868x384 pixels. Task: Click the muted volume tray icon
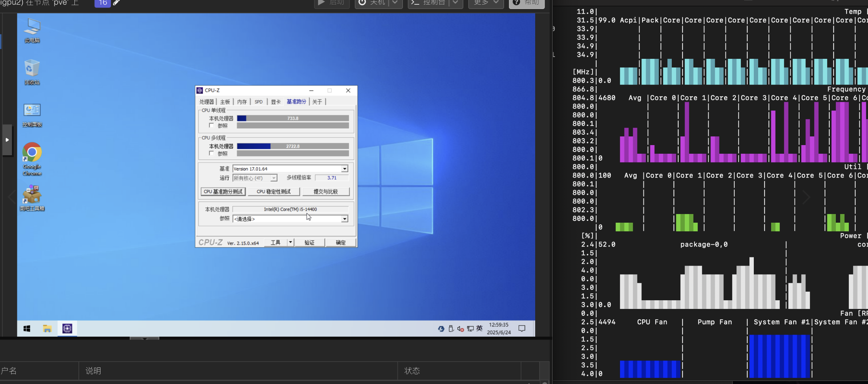tap(460, 328)
